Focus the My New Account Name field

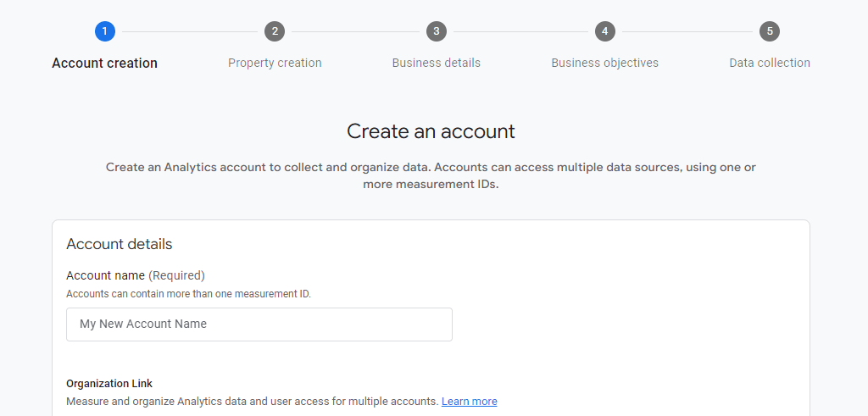point(259,324)
